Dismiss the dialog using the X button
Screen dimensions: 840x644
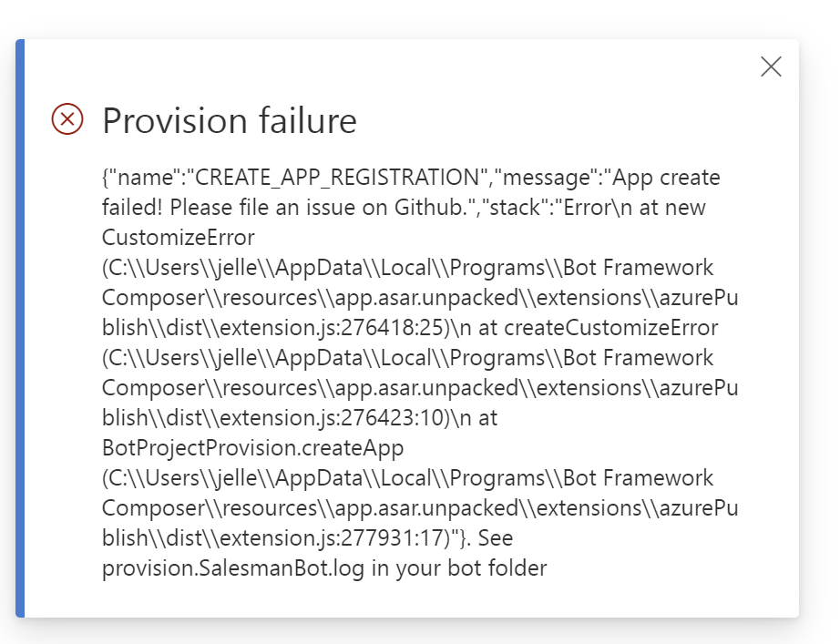tap(771, 66)
